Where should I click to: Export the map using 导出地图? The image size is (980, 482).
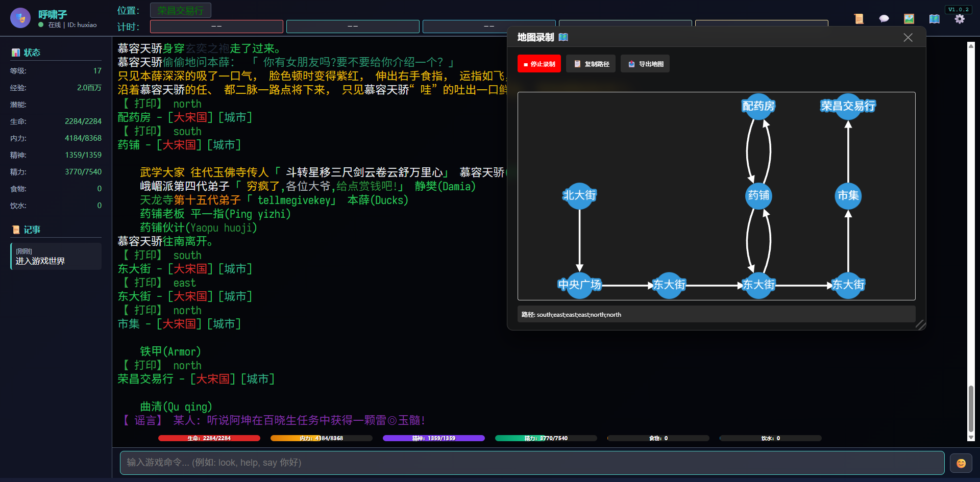645,63
